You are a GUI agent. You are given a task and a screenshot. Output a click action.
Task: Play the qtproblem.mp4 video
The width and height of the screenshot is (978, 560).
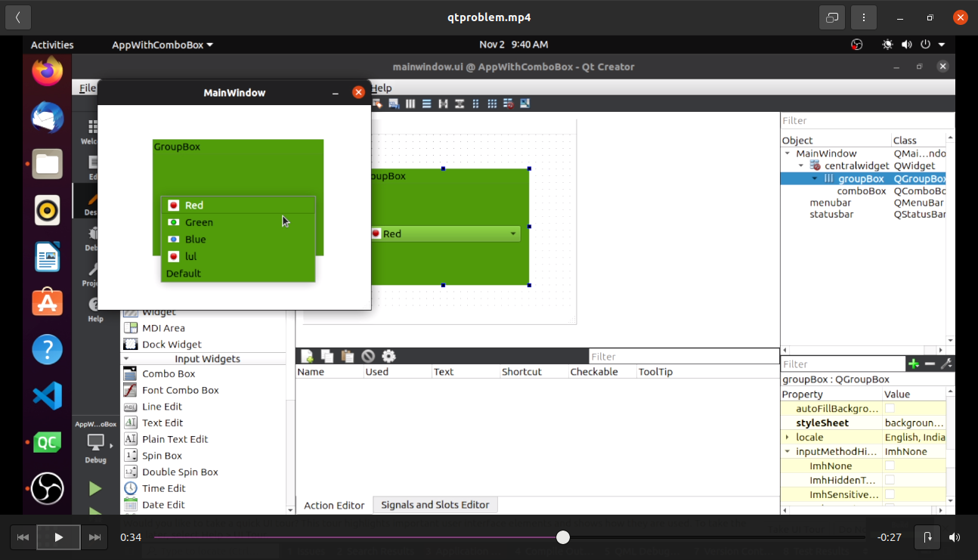coord(58,537)
